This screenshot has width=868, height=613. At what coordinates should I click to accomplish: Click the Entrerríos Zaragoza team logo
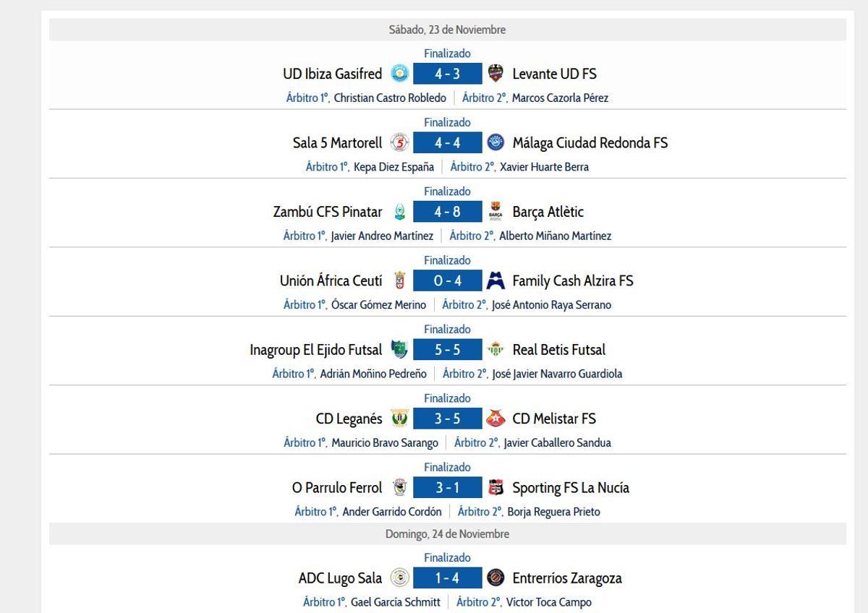coord(495,578)
